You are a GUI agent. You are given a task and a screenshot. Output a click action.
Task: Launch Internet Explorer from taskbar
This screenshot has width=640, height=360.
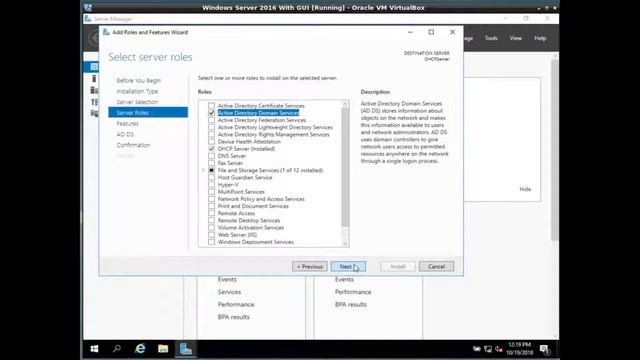[x=140, y=349]
